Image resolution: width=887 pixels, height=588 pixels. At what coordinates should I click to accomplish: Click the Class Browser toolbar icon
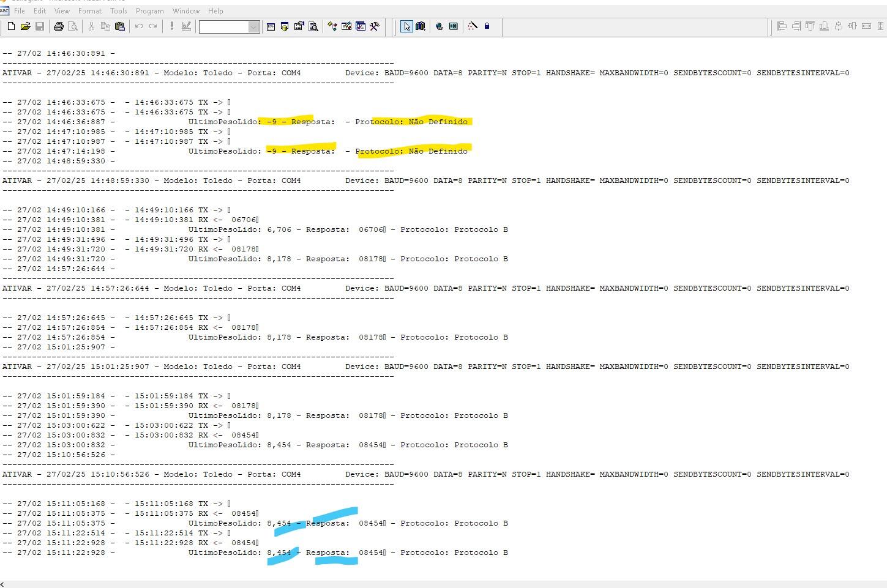(332, 26)
